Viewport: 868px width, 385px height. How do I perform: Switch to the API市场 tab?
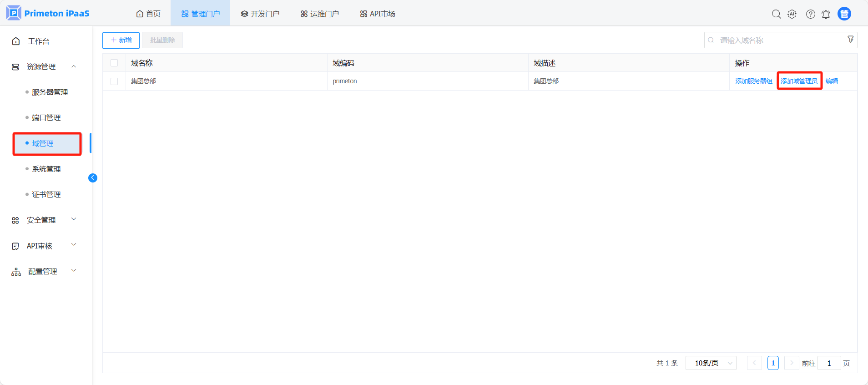pos(378,14)
